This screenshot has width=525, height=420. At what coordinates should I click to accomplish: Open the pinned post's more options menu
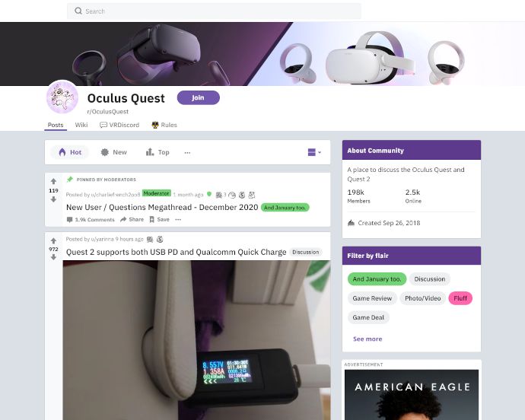(178, 220)
